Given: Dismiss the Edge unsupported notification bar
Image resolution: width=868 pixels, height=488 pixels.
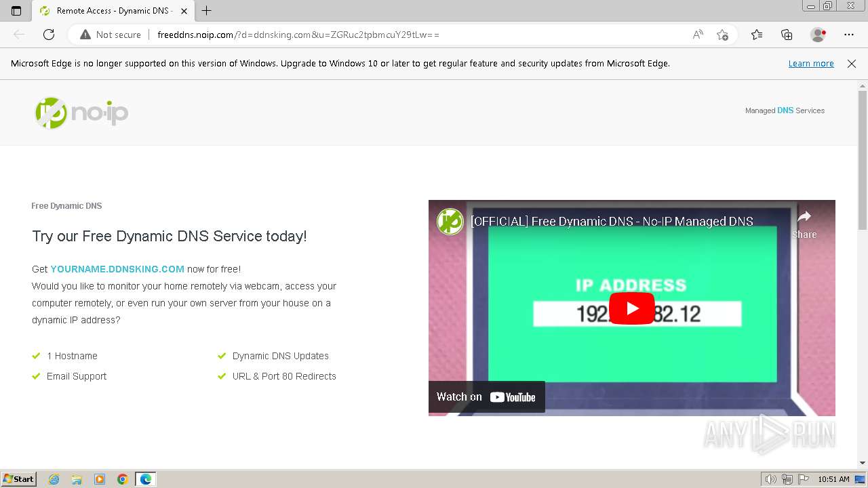Looking at the screenshot, I should (852, 63).
